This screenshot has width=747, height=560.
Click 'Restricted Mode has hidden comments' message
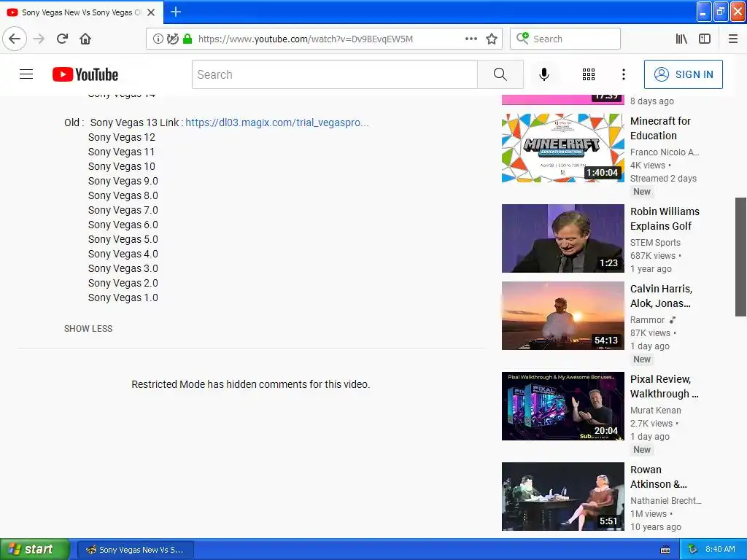[x=251, y=384]
